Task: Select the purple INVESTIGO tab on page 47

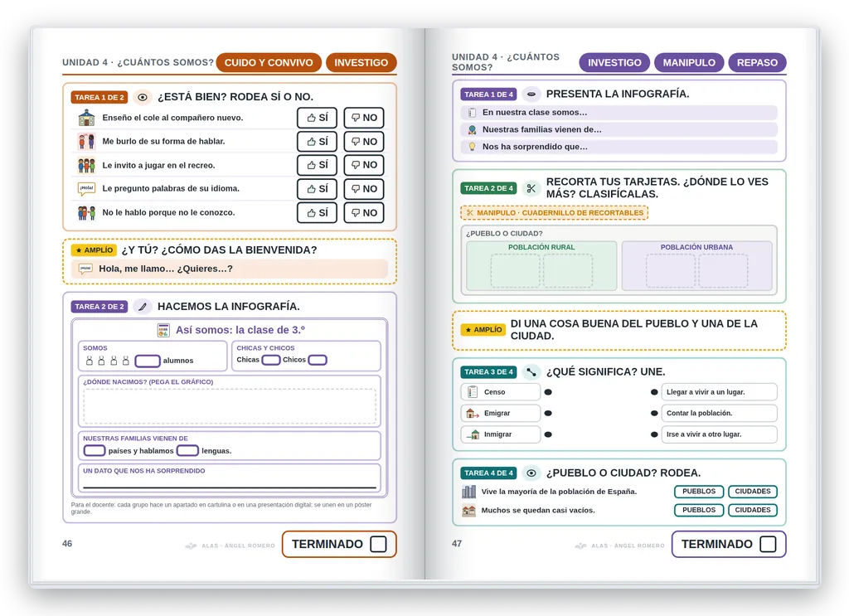Action: [x=614, y=63]
